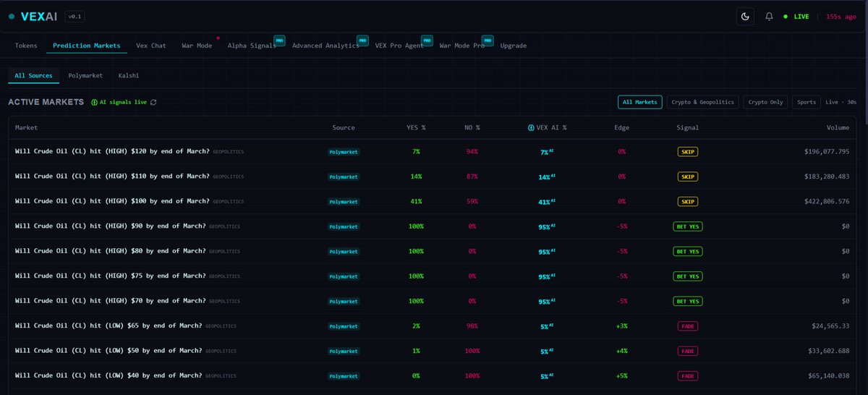This screenshot has width=868, height=395.
Task: Click FADE signal on the $65 row
Action: [687, 326]
